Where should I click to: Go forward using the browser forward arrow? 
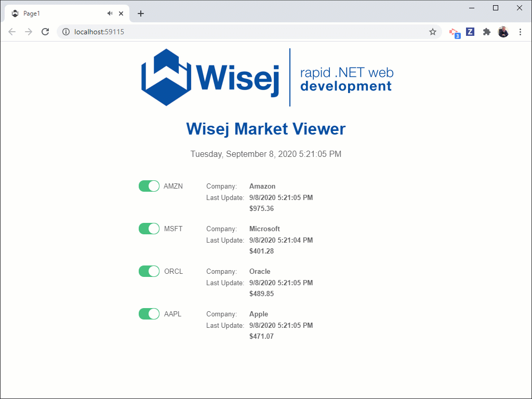click(29, 32)
